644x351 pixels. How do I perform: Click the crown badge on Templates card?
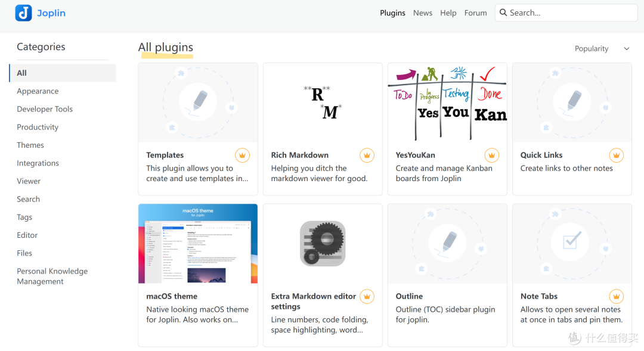[x=242, y=155]
